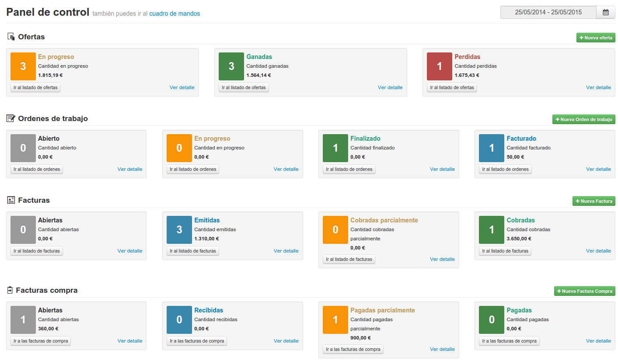Go to ofertas list from Perdidas card
The width and height of the screenshot is (618, 364).
click(x=452, y=87)
